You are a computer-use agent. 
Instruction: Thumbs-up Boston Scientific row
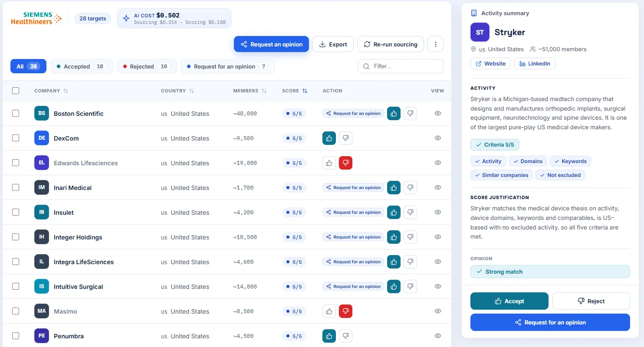pos(394,114)
